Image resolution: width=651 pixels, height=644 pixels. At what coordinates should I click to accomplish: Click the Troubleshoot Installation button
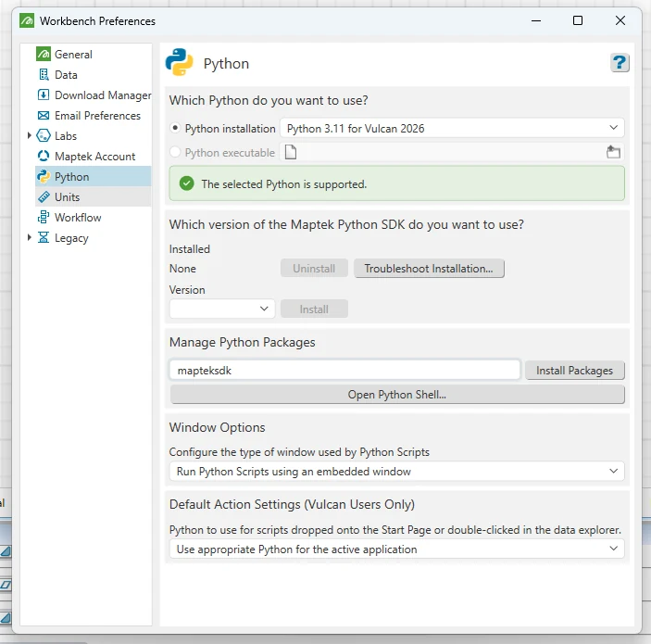[x=429, y=269]
